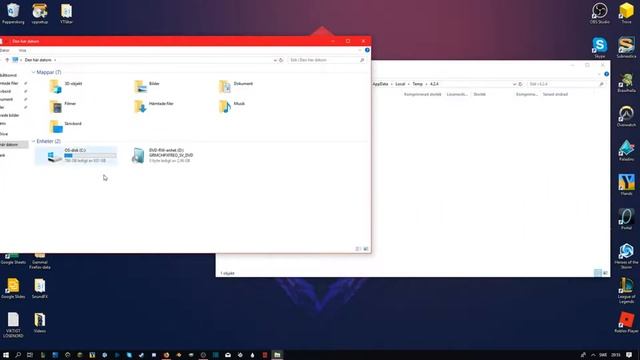Open SoundFX desktop folder

point(40,288)
